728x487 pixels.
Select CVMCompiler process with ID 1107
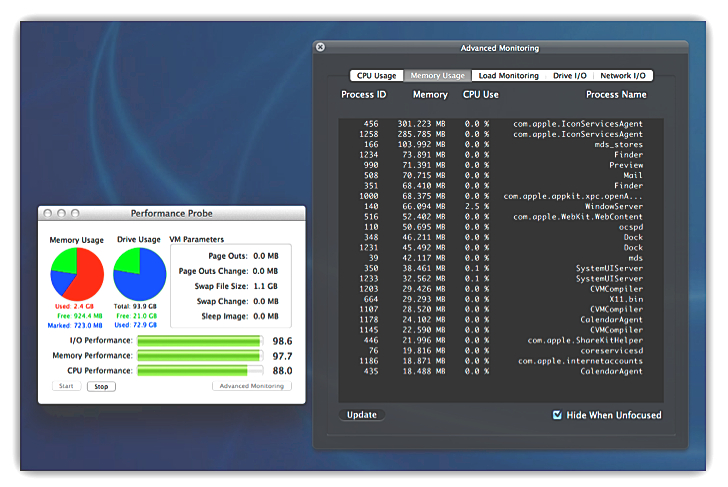501,309
